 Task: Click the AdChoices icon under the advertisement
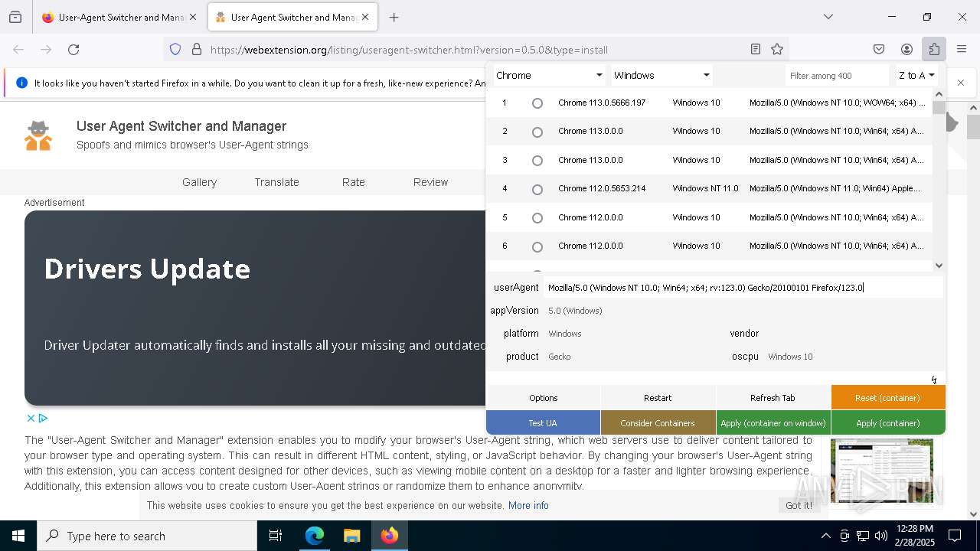[x=43, y=418]
